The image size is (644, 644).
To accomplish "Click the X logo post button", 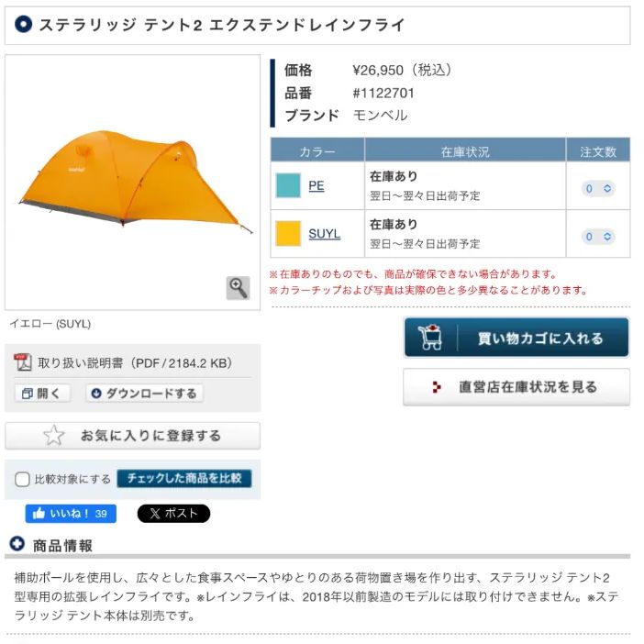I will (x=173, y=514).
